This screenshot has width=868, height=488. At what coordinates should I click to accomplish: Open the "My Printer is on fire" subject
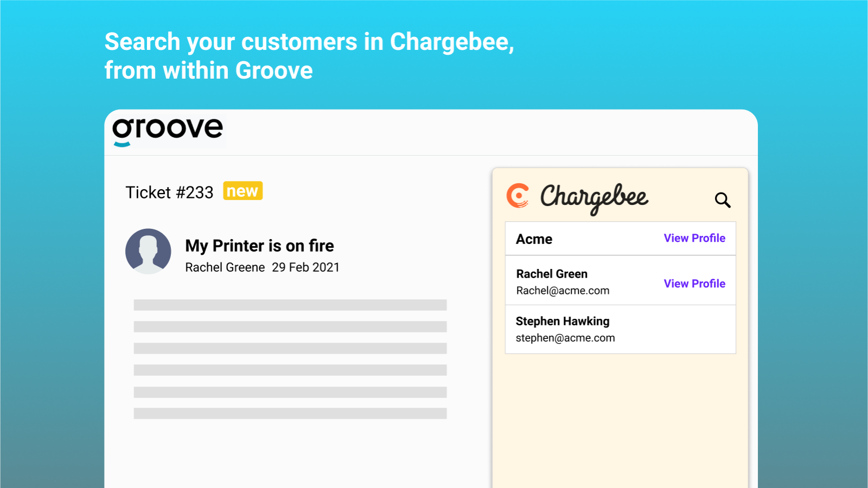259,246
